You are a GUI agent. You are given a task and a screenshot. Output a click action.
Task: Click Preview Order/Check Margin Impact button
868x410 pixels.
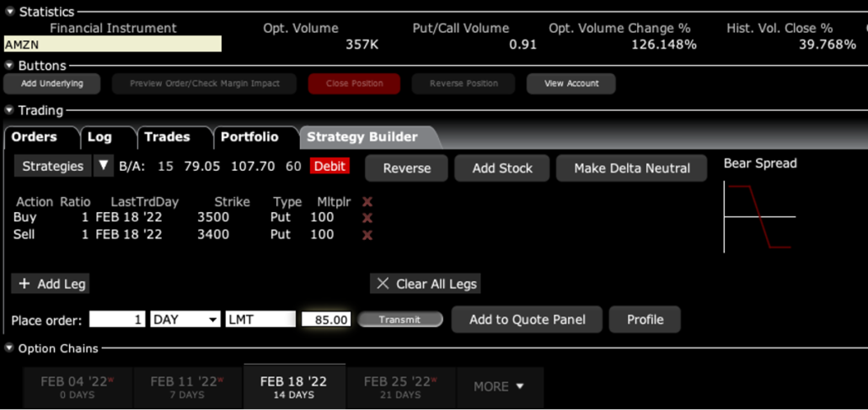click(204, 83)
